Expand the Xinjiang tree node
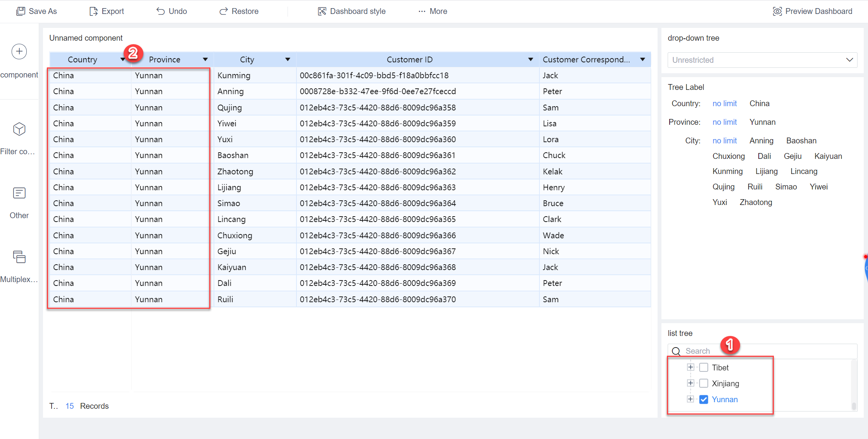Image resolution: width=868 pixels, height=439 pixels. (x=691, y=383)
